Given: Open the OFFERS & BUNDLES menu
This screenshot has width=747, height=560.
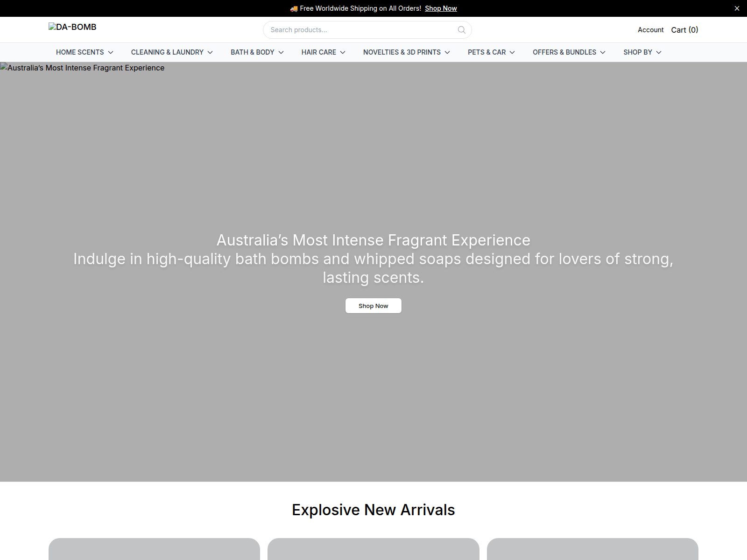Looking at the screenshot, I should coord(569,52).
